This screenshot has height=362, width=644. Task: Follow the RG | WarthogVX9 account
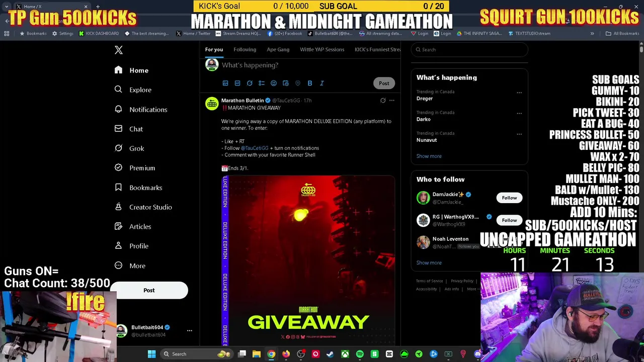509,220
